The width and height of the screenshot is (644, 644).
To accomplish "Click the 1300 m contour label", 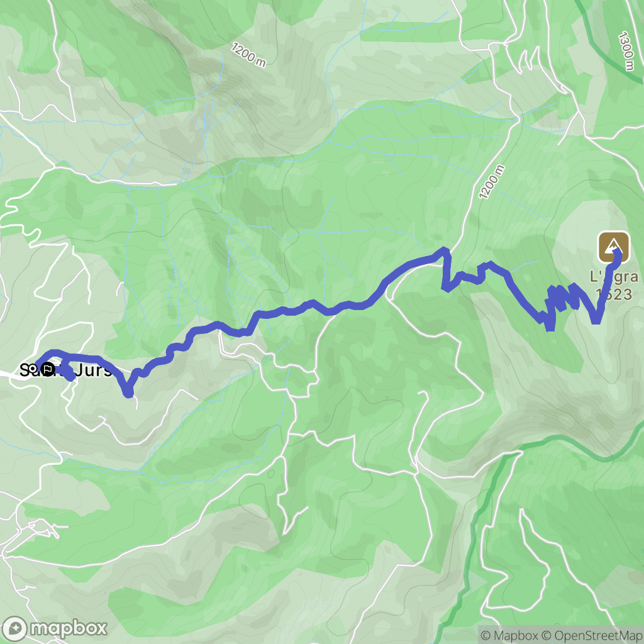I will click(627, 51).
